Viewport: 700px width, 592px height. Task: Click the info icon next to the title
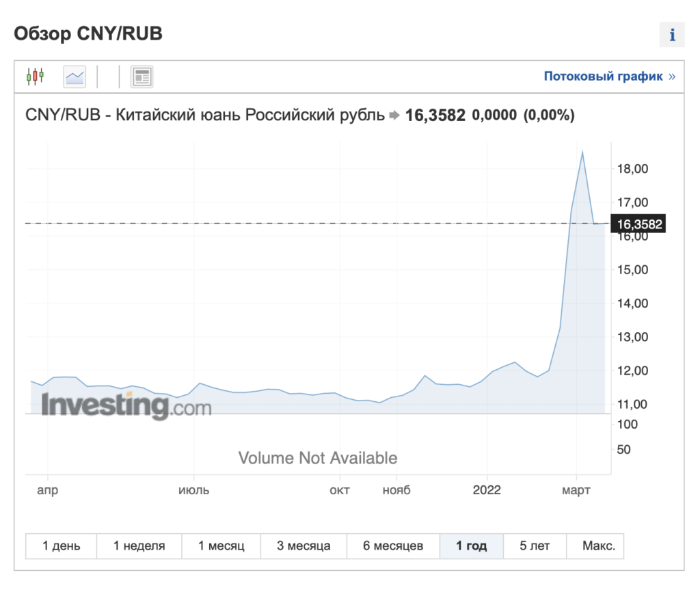(x=672, y=34)
